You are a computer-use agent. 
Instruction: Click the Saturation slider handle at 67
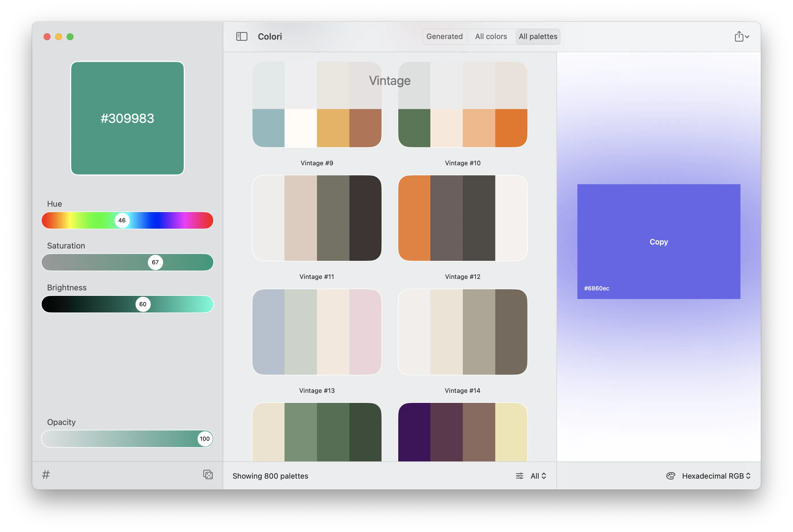155,262
